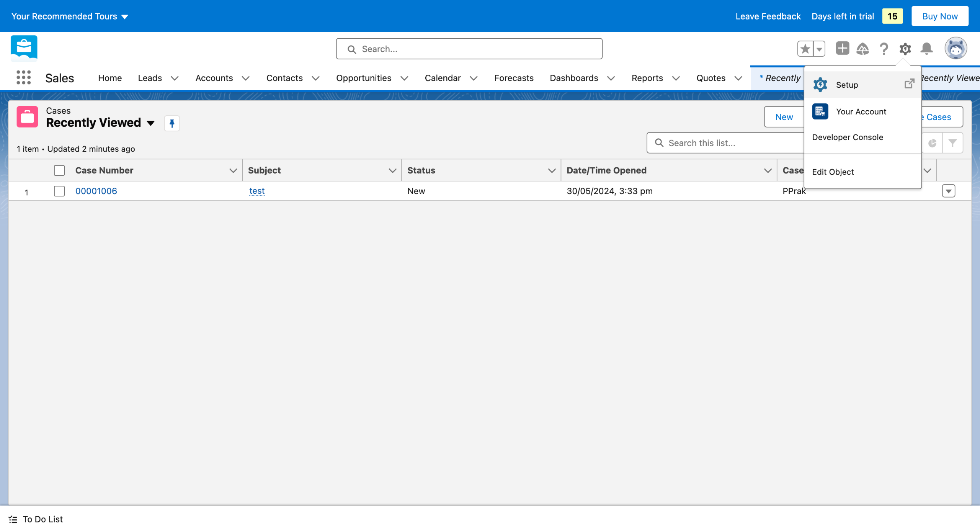Go to the Home tab
This screenshot has width=980, height=532.
110,78
